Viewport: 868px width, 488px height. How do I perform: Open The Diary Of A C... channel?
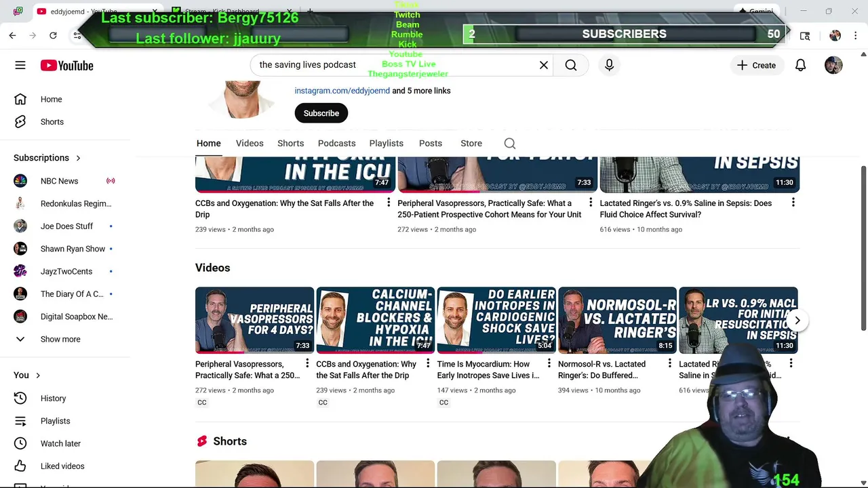65,294
